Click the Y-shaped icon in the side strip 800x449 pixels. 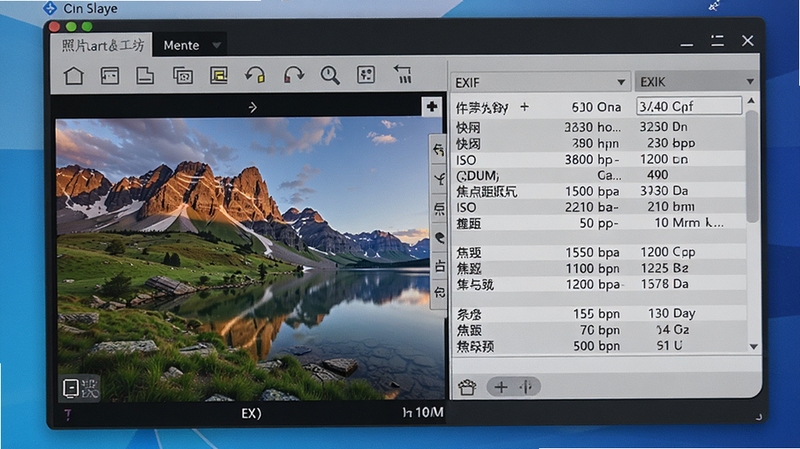pyautogui.click(x=439, y=179)
